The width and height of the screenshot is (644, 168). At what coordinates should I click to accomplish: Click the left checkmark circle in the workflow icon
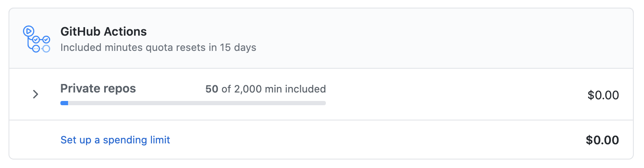coord(36,39)
